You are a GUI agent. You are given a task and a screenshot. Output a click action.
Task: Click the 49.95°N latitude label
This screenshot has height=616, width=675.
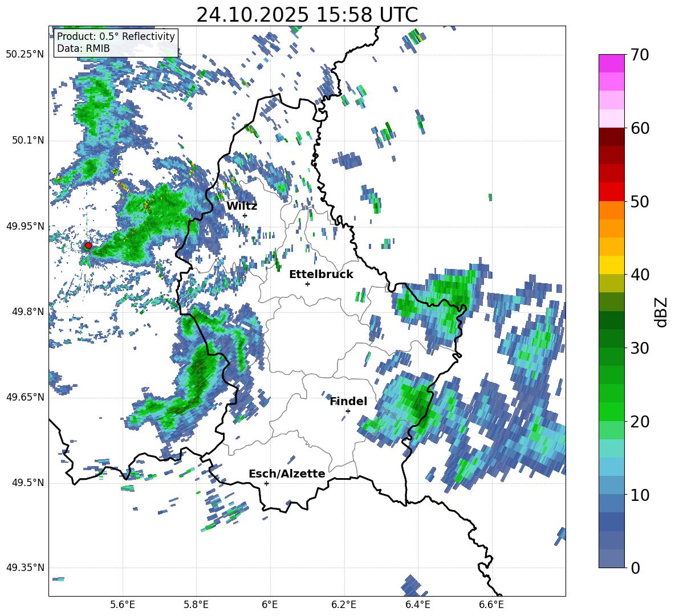click(25, 226)
